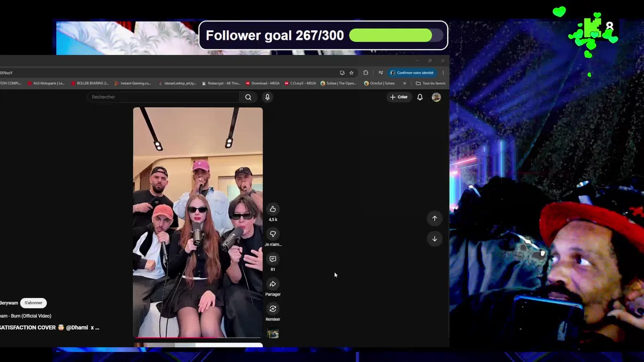Open the Solsea | The Open bookmark
The height and width of the screenshot is (362, 644).
click(339, 83)
